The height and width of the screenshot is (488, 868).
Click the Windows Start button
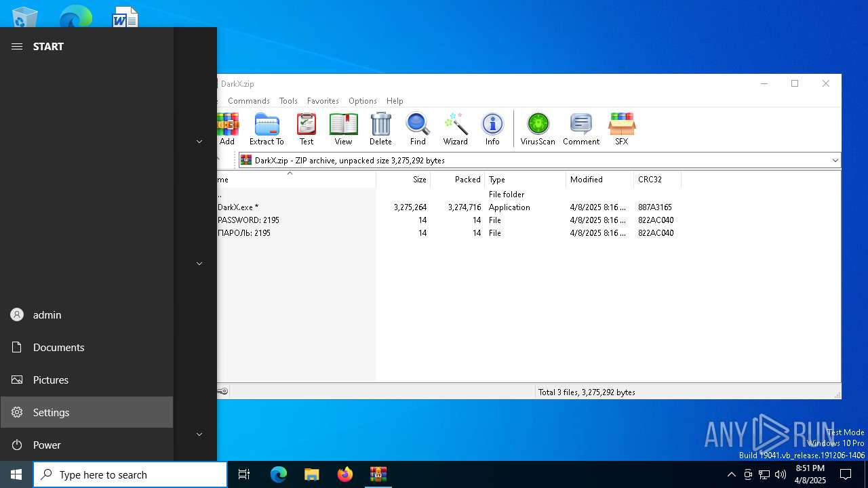click(16, 474)
